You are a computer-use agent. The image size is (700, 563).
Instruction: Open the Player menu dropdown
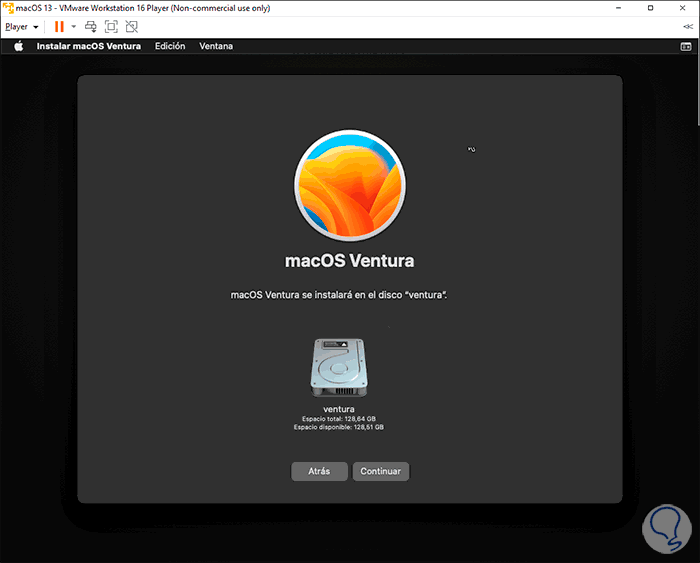pyautogui.click(x=21, y=27)
